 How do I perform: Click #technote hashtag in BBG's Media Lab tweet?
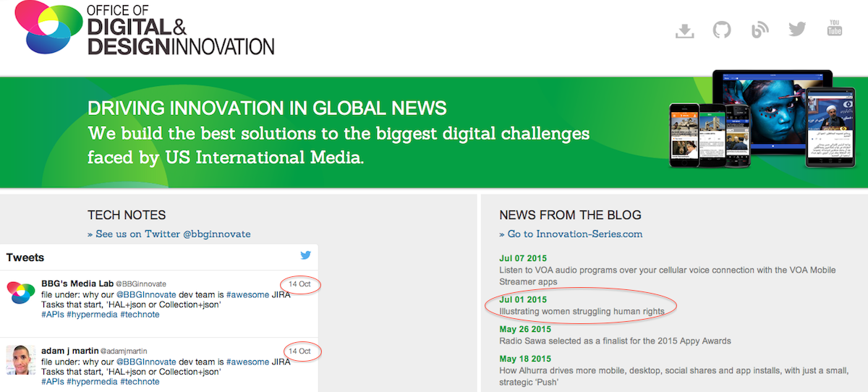[140, 315]
